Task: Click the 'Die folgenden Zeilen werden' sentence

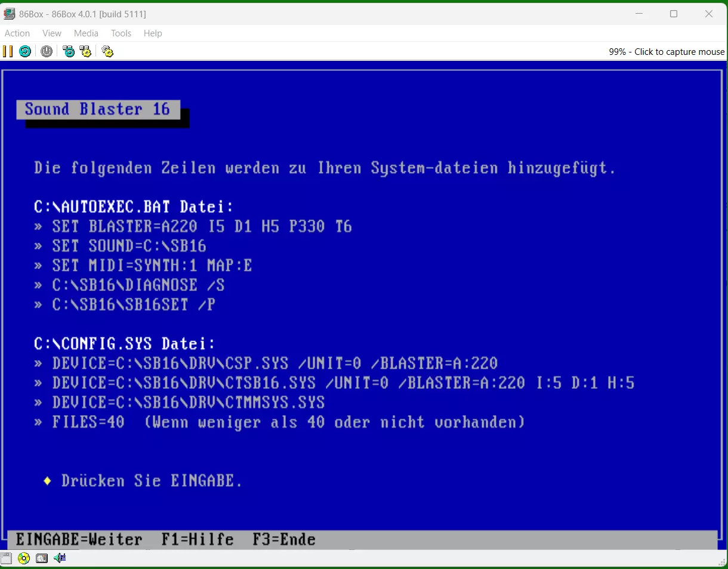Action: (x=325, y=168)
